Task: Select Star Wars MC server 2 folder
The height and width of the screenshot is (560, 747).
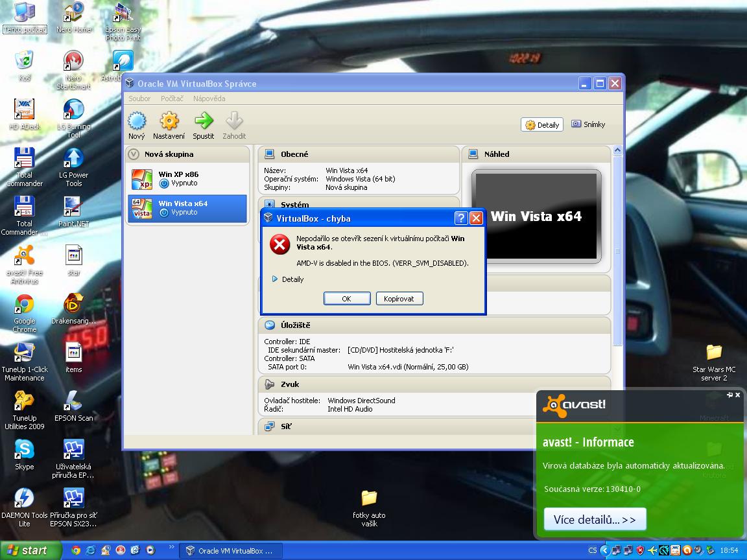Action: pyautogui.click(x=714, y=362)
